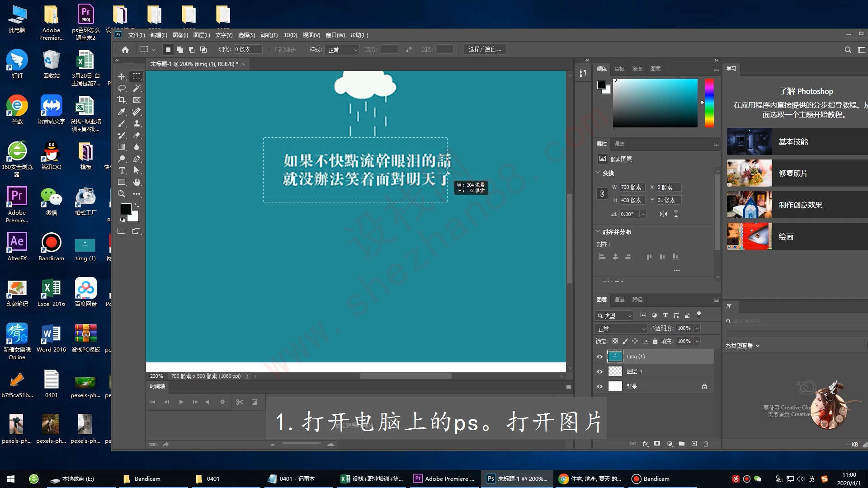Select the Dodge tool
Viewport: 868px width, 488px height.
pyautogui.click(x=122, y=159)
